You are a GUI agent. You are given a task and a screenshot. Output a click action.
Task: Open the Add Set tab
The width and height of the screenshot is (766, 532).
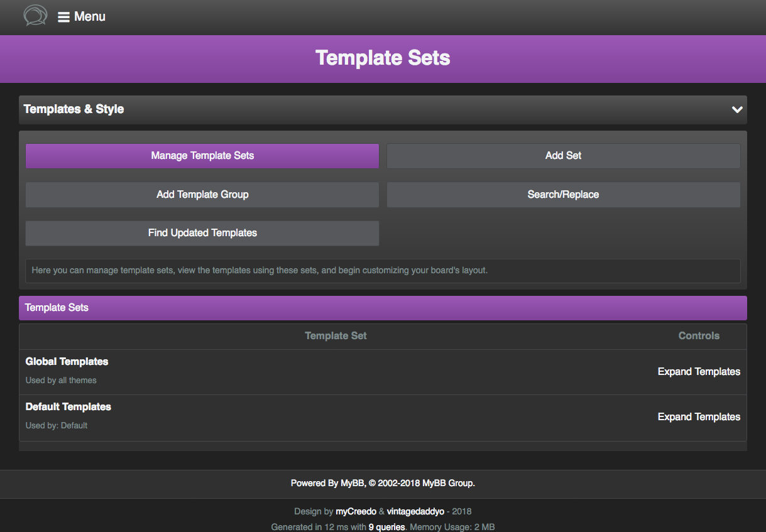tap(563, 156)
